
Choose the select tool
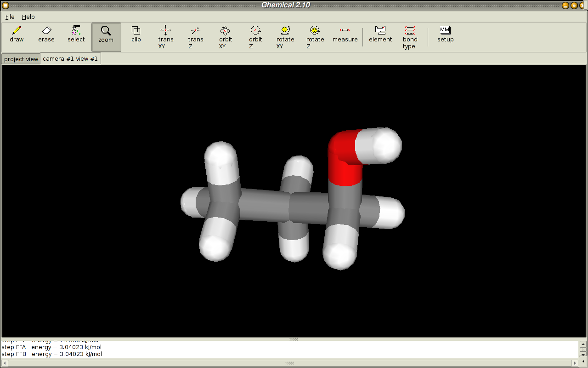pos(76,34)
